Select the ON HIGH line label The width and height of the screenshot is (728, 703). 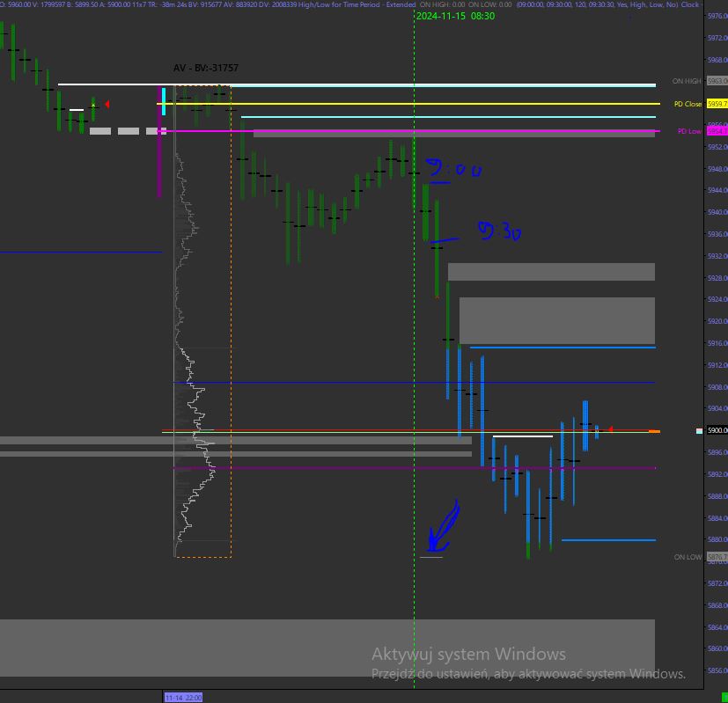pos(687,81)
